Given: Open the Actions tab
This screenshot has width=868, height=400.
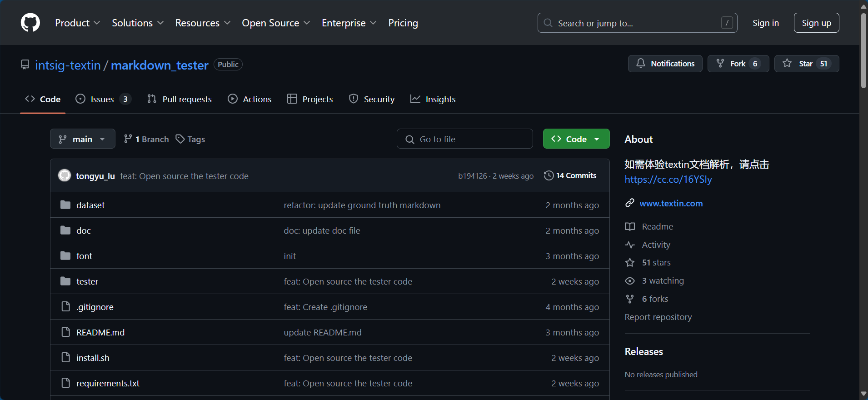Looking at the screenshot, I should [x=249, y=99].
